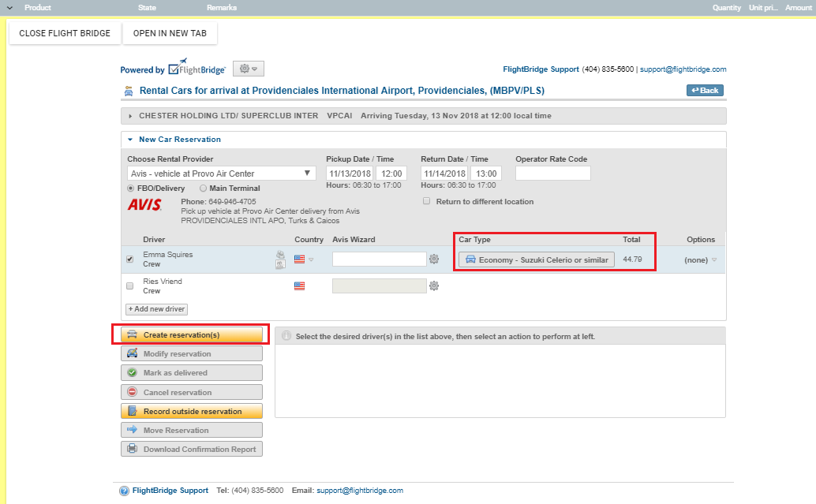The width and height of the screenshot is (816, 504).
Task: Click Move Reservation
Action: pos(192,430)
